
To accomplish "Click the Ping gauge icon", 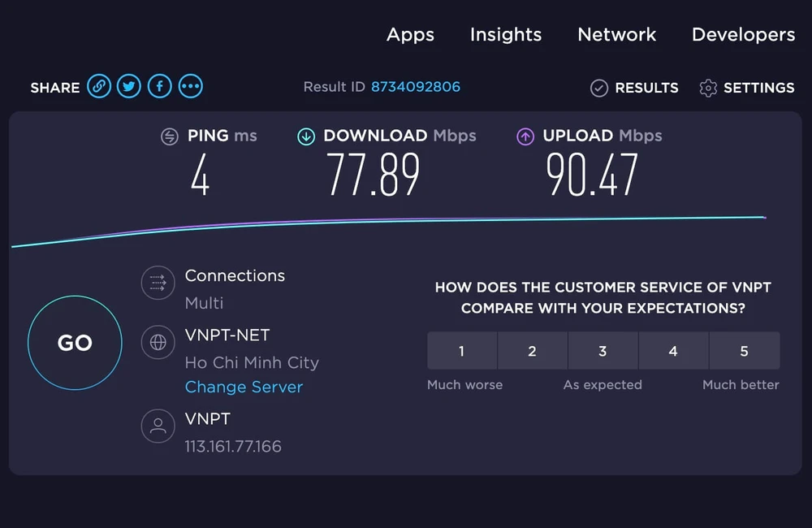I will [170, 136].
